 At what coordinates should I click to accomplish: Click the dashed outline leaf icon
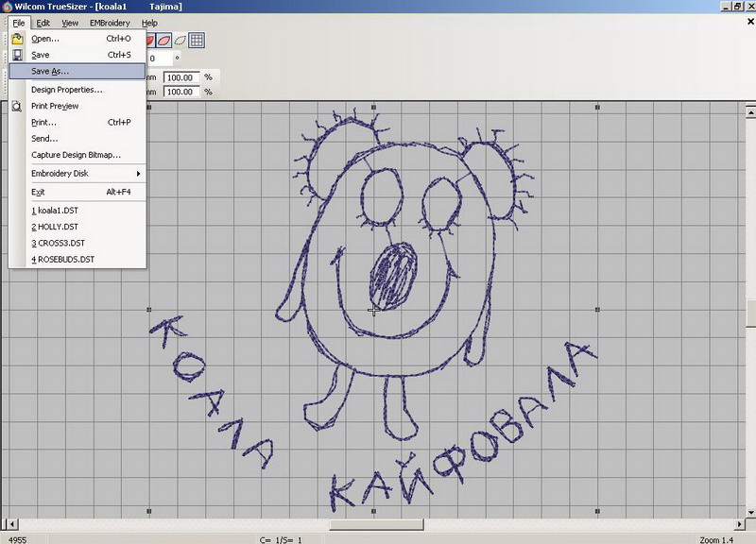(x=180, y=41)
